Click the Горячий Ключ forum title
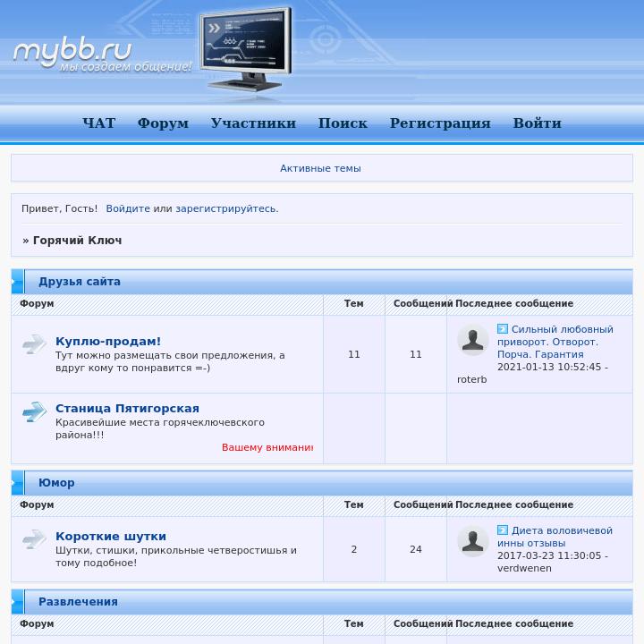The image size is (644, 644). pos(77,241)
